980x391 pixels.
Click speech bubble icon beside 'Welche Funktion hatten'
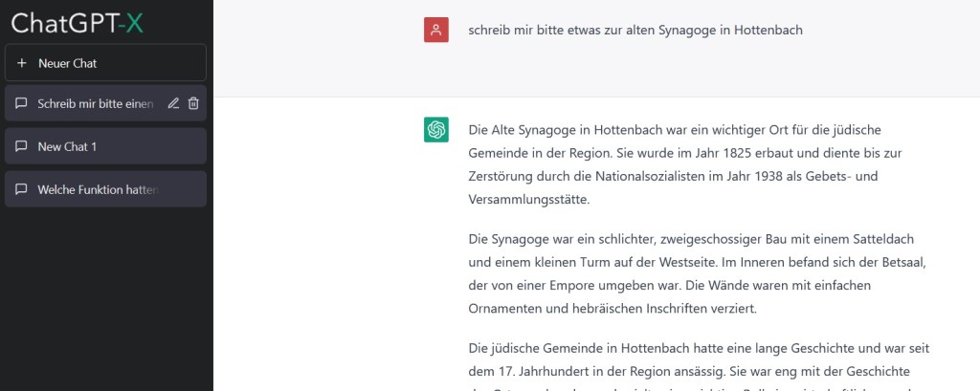[22, 189]
